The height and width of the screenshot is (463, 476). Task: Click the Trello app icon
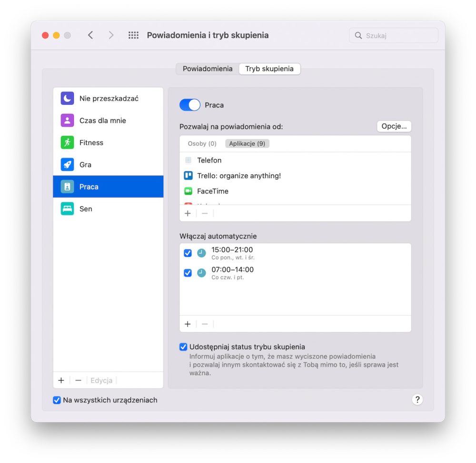coord(188,176)
